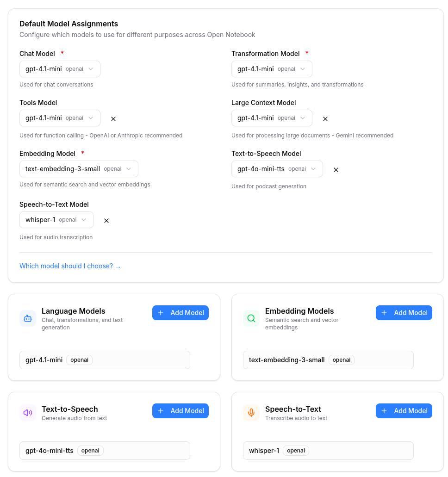
Task: Clear the Large Context Model selection
Action: pos(325,119)
